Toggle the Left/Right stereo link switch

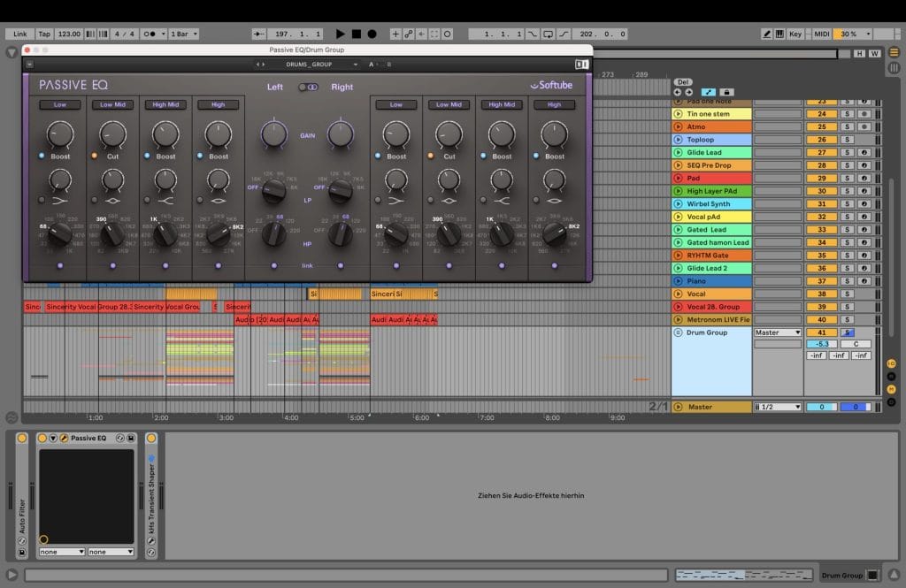[308, 88]
